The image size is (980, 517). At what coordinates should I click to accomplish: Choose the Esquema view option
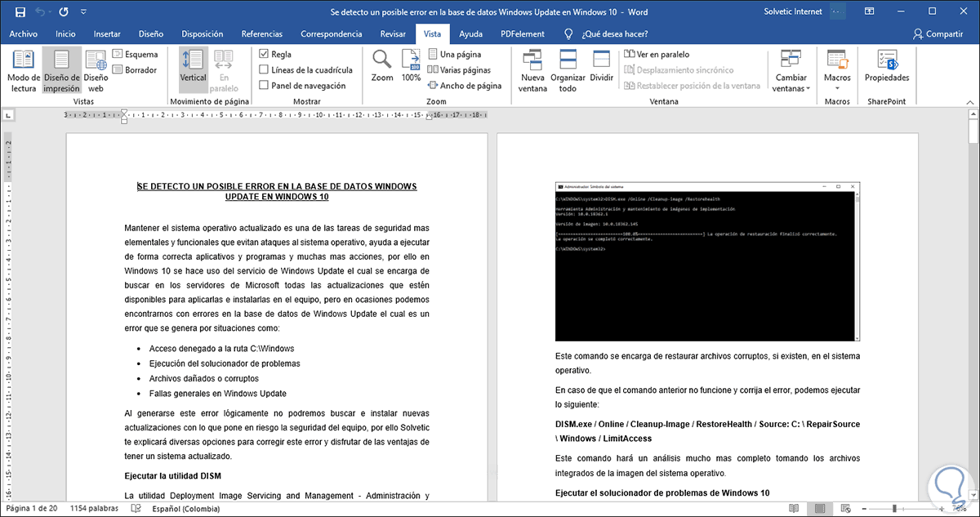(135, 55)
